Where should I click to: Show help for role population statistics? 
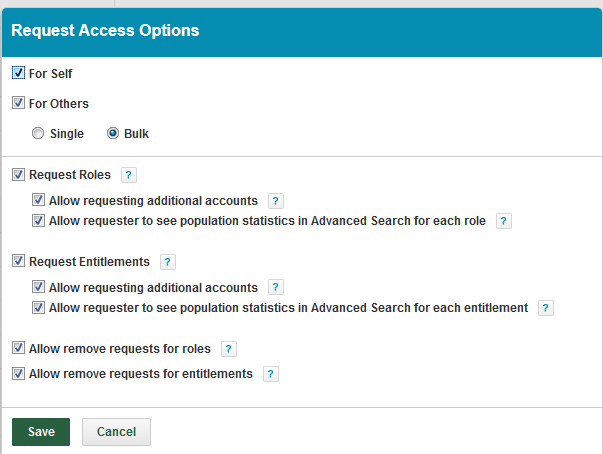click(504, 221)
